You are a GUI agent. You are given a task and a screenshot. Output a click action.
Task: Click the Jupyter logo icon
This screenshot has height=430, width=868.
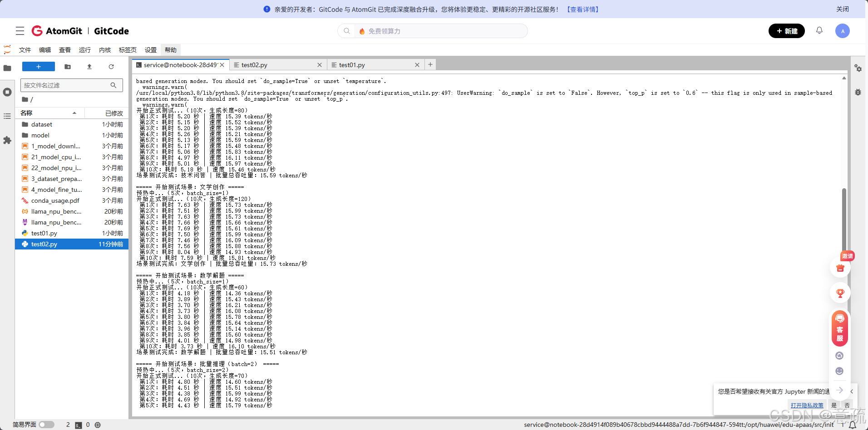tap(7, 49)
